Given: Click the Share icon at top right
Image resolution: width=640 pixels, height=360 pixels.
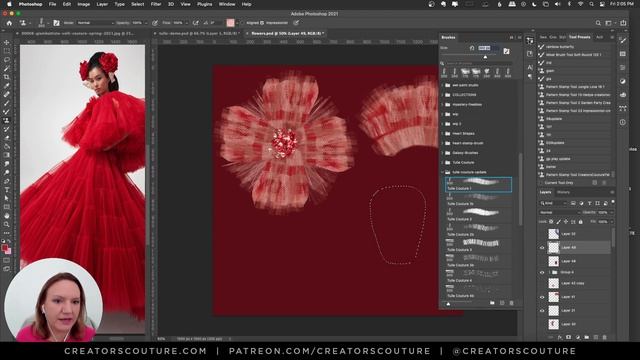Looking at the screenshot, I should click(623, 23).
